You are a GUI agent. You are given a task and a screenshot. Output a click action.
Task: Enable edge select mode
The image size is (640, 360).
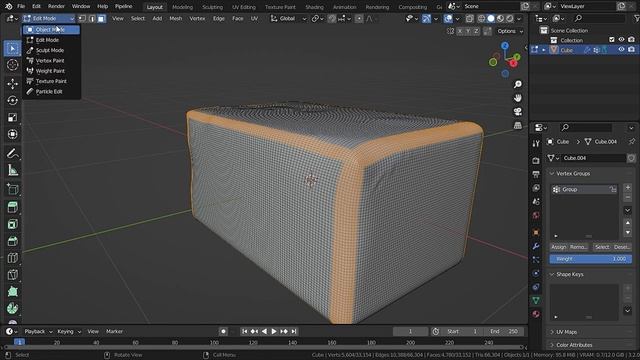pyautogui.click(x=92, y=18)
